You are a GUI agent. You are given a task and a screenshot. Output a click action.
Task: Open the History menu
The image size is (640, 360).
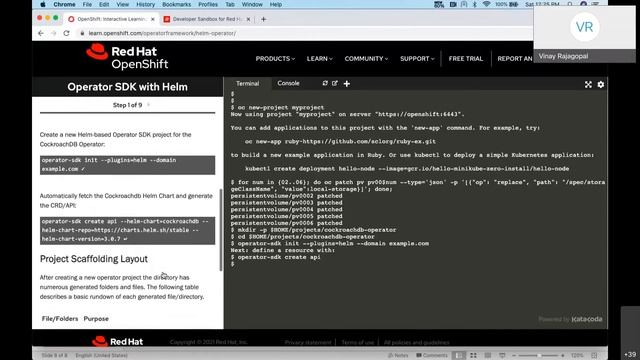[145, 4]
